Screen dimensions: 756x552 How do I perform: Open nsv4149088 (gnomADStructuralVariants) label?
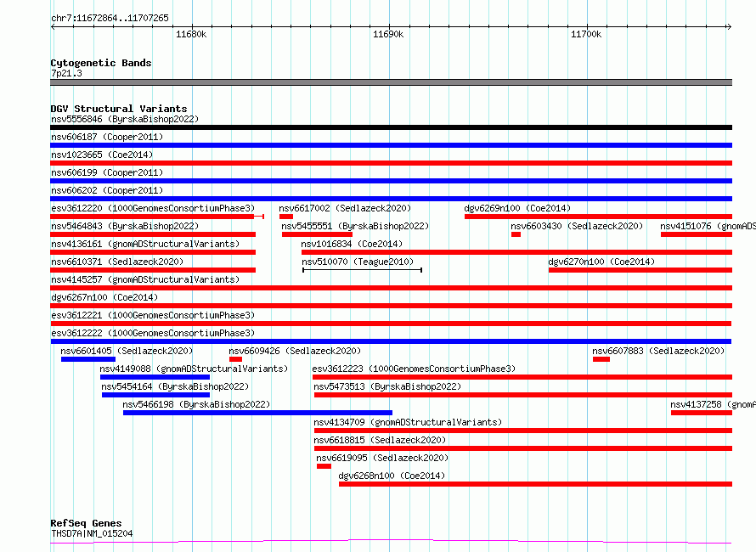click(194, 369)
